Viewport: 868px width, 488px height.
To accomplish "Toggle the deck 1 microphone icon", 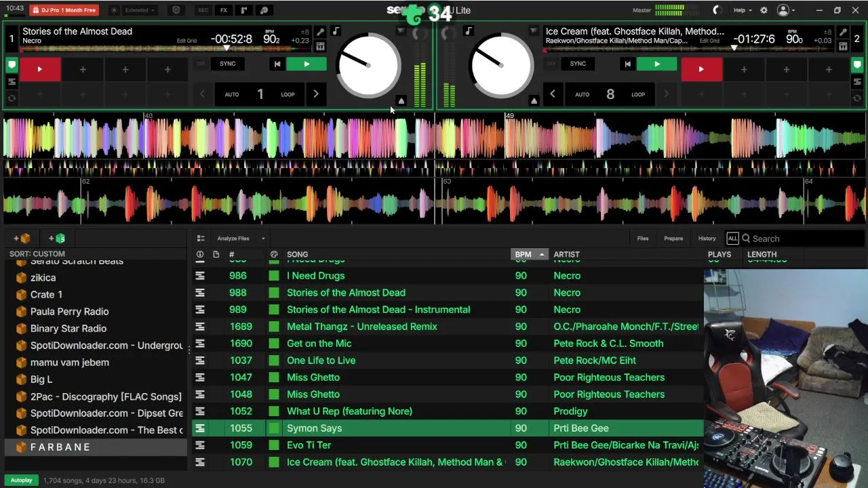I will coord(320,32).
